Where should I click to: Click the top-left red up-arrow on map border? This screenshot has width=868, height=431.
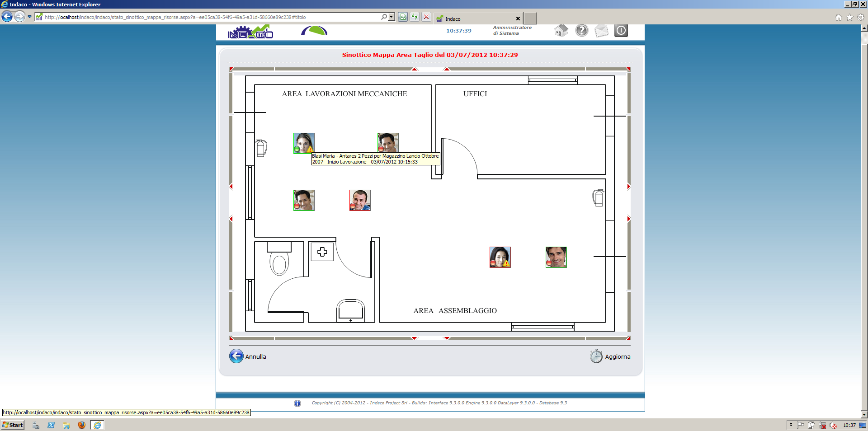click(x=414, y=69)
